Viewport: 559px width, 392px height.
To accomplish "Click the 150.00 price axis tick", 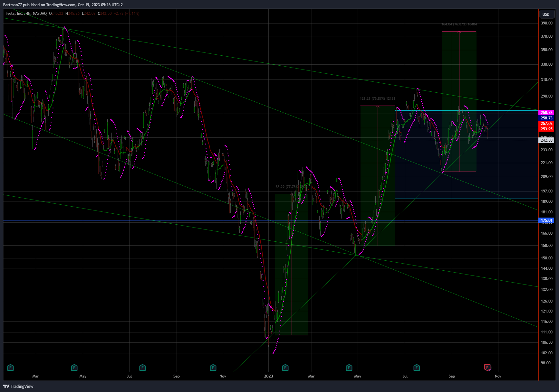I will (x=546, y=258).
